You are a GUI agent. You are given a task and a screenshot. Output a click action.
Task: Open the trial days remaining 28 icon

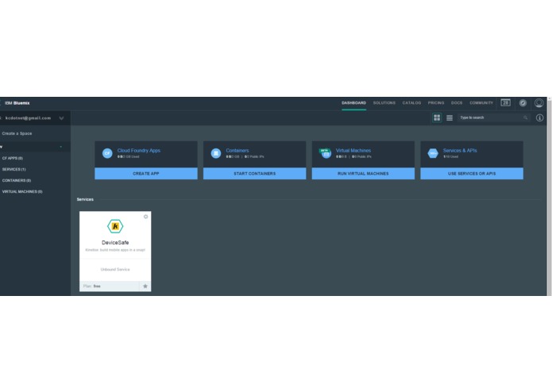505,102
